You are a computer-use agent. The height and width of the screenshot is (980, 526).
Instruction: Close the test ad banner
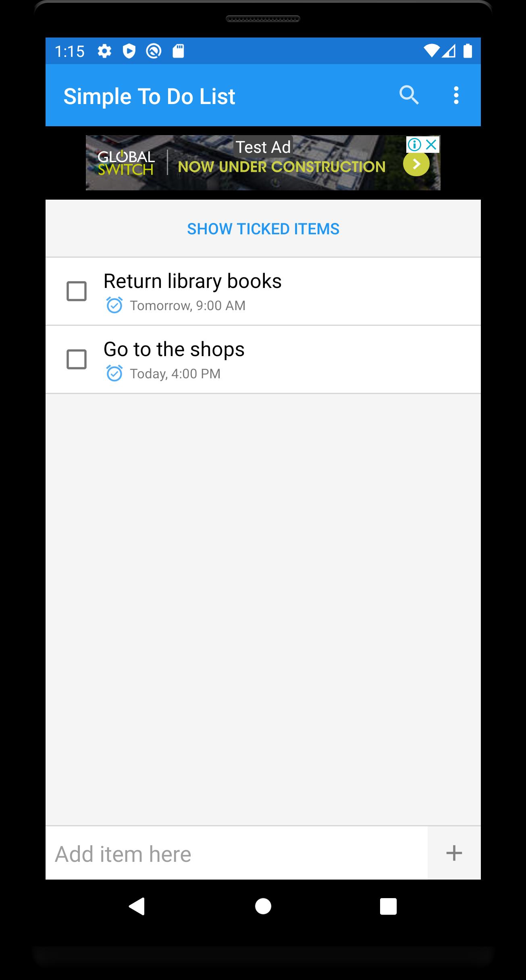pyautogui.click(x=432, y=144)
